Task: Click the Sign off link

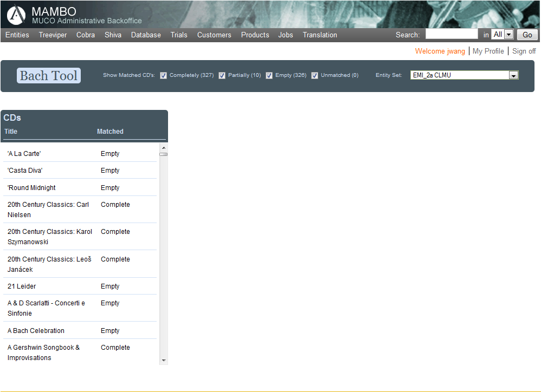Action: point(524,51)
